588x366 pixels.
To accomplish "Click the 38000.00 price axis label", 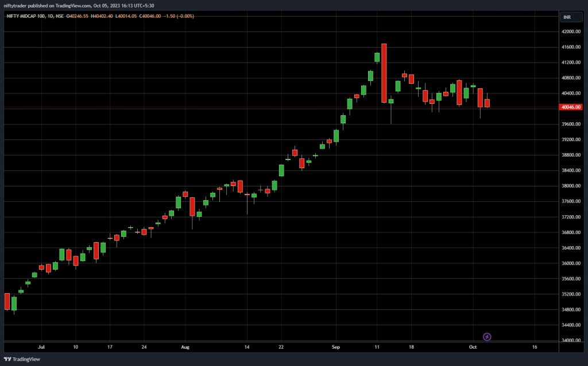I will tap(571, 186).
